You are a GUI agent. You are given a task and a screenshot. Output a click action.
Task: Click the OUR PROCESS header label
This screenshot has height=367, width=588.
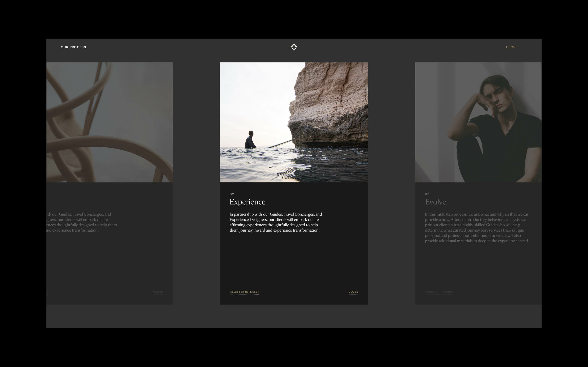coord(73,47)
